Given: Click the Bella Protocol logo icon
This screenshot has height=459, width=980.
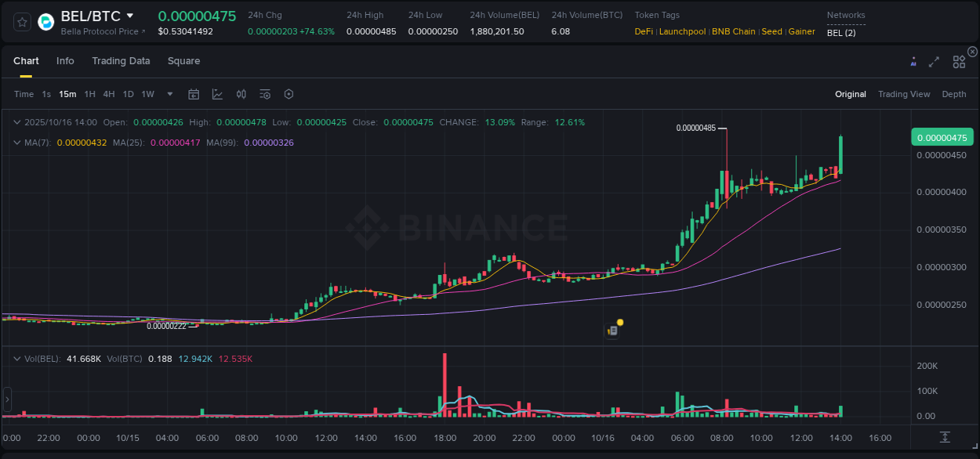Looking at the screenshot, I should click(x=45, y=21).
